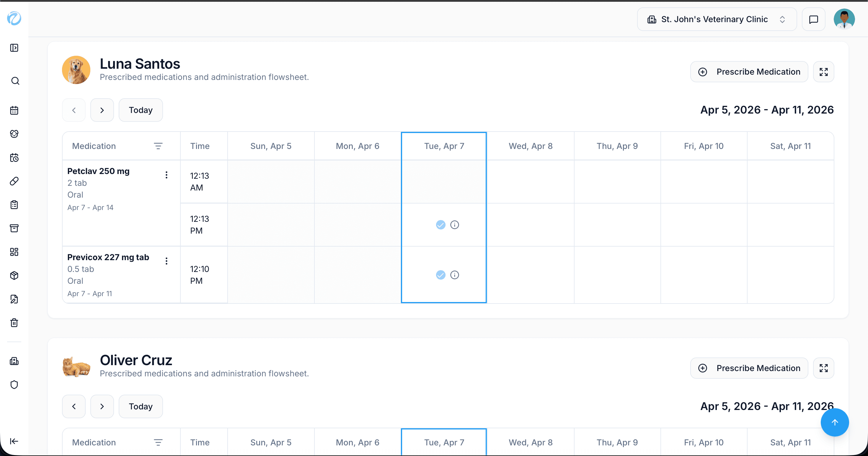Prescribe Medication for Oliver Cruz
This screenshot has width=868, height=456.
tap(749, 368)
